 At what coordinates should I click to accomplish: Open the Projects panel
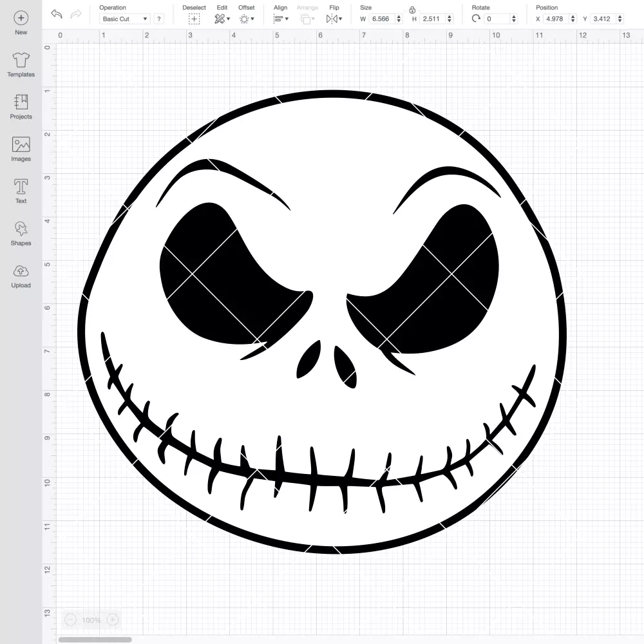tap(21, 107)
